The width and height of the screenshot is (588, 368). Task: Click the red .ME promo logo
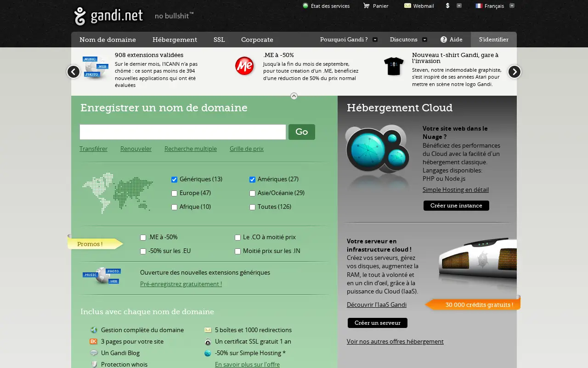tap(244, 66)
